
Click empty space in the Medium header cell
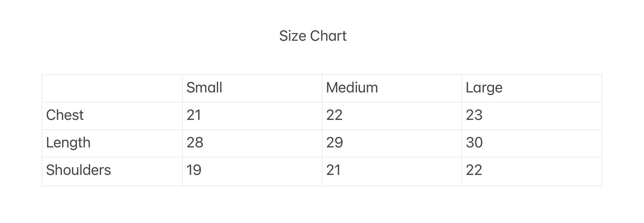point(422,88)
